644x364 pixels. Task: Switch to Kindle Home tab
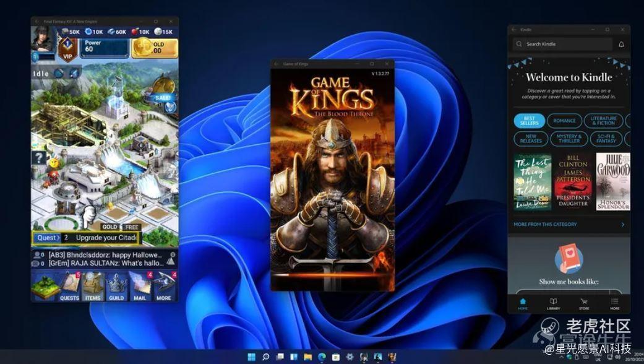click(x=523, y=304)
